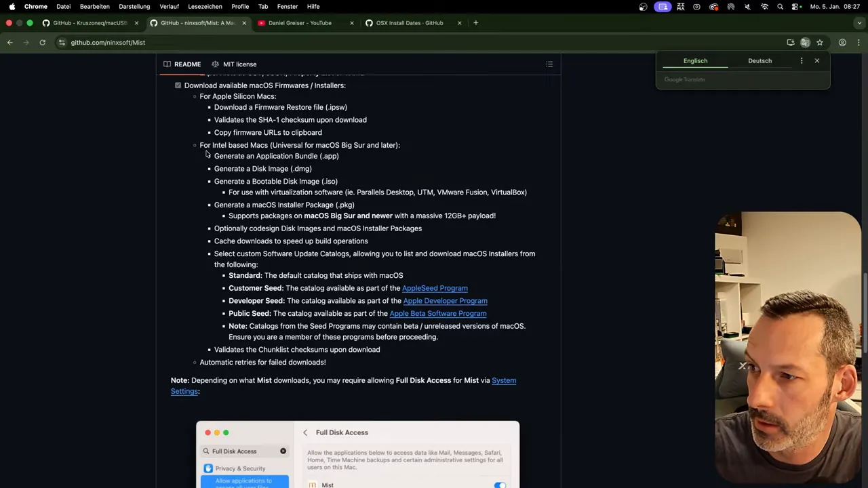Open macOS Control Center
The image size is (868, 488).
click(795, 6)
